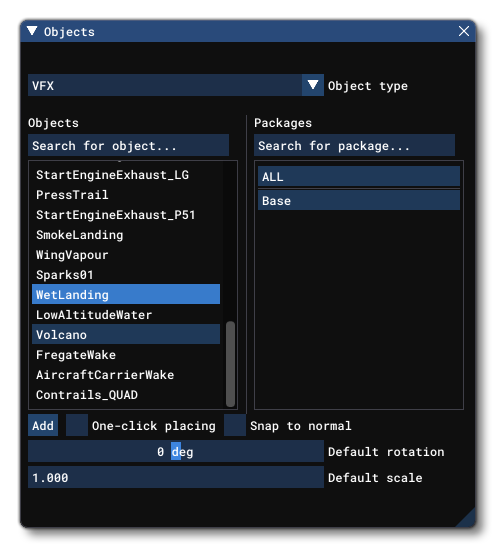Click the Default scale value field
Viewport: 496px width, 548px height.
point(176,477)
